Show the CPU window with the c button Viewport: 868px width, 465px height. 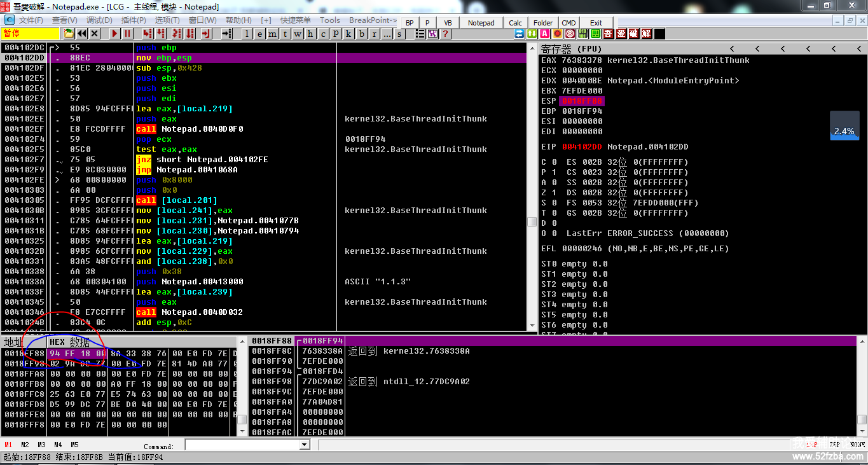[x=323, y=34]
